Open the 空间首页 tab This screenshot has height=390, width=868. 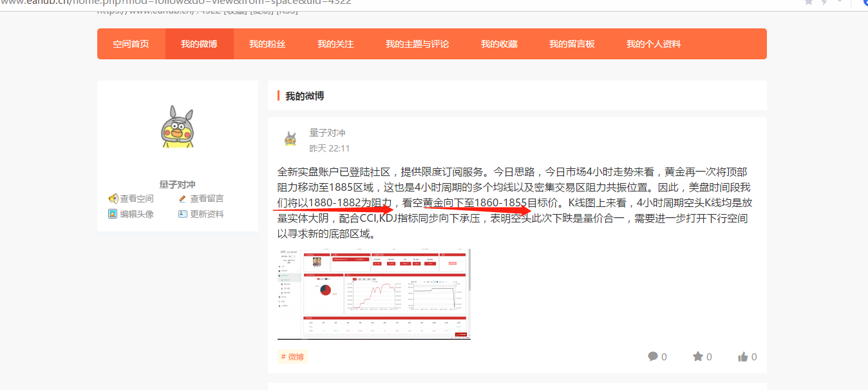coord(131,44)
